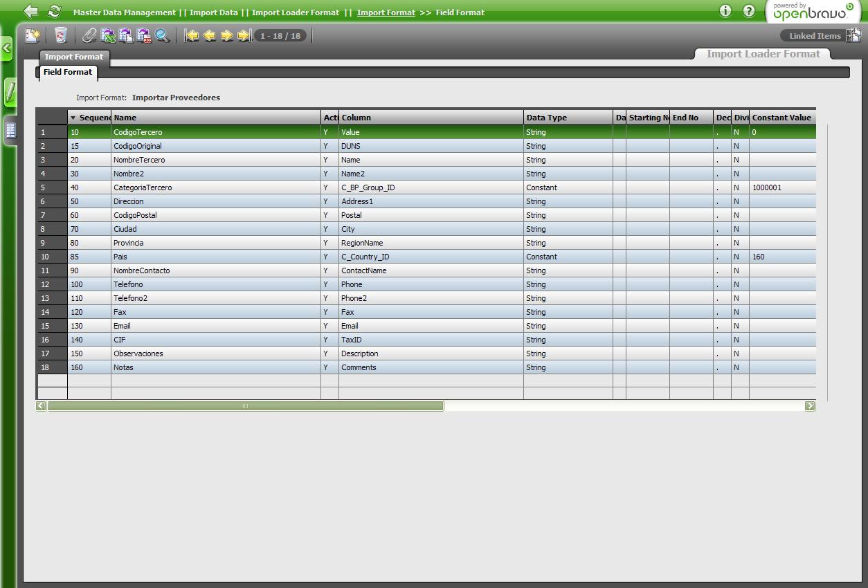Select the NombreContacto row

tap(426, 270)
